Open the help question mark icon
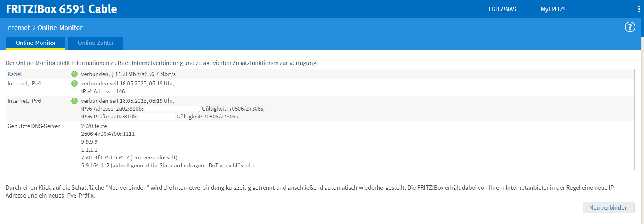 (x=630, y=27)
